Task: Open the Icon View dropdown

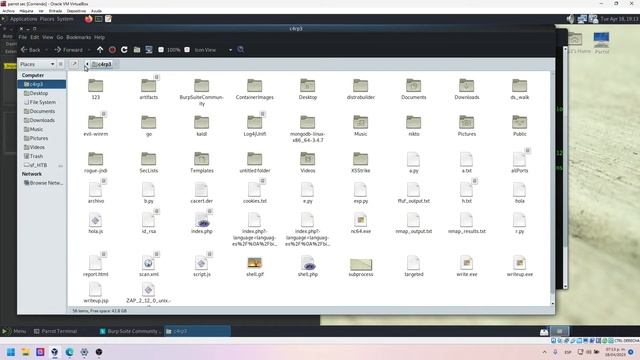Action: click(213, 50)
